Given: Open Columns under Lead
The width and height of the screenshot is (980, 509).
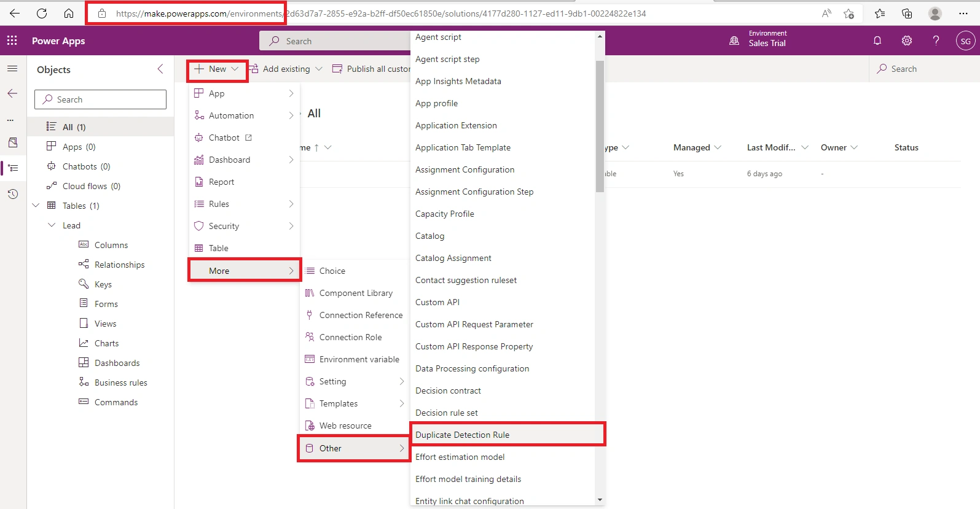Looking at the screenshot, I should pyautogui.click(x=111, y=245).
